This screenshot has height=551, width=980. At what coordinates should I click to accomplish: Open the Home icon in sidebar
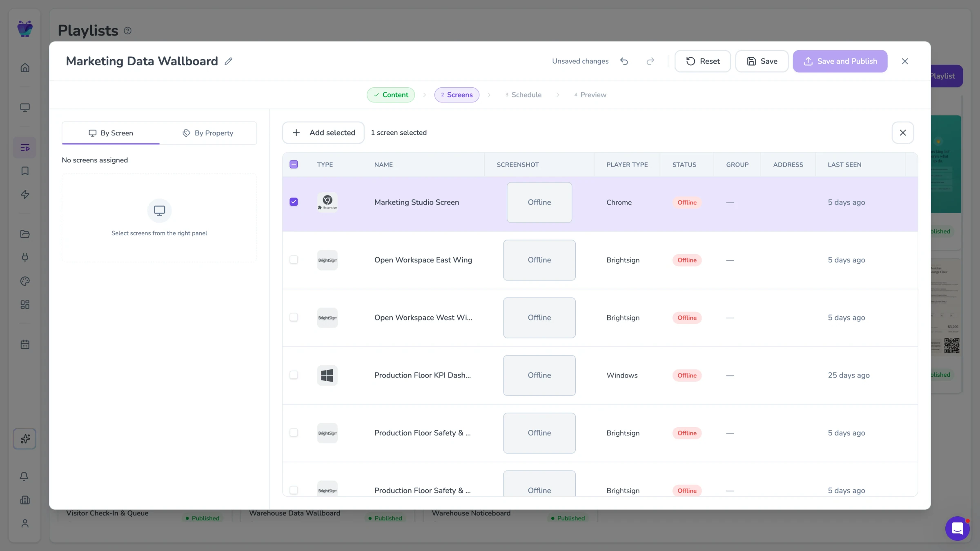tap(25, 67)
